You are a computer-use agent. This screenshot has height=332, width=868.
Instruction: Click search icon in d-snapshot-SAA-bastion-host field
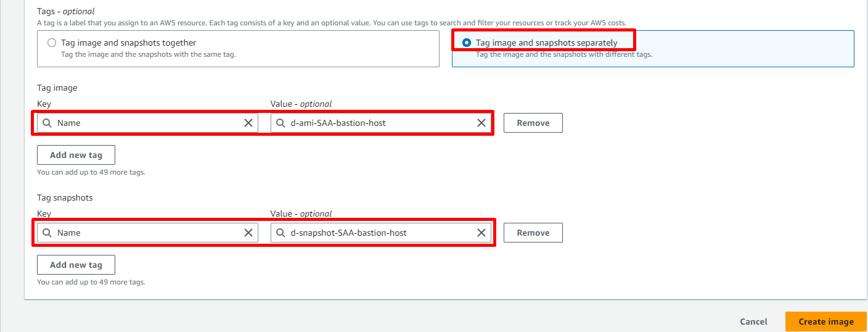pos(280,233)
